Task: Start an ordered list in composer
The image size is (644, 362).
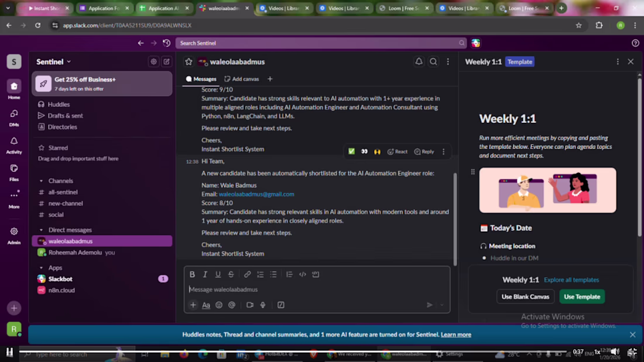Action: click(x=261, y=274)
